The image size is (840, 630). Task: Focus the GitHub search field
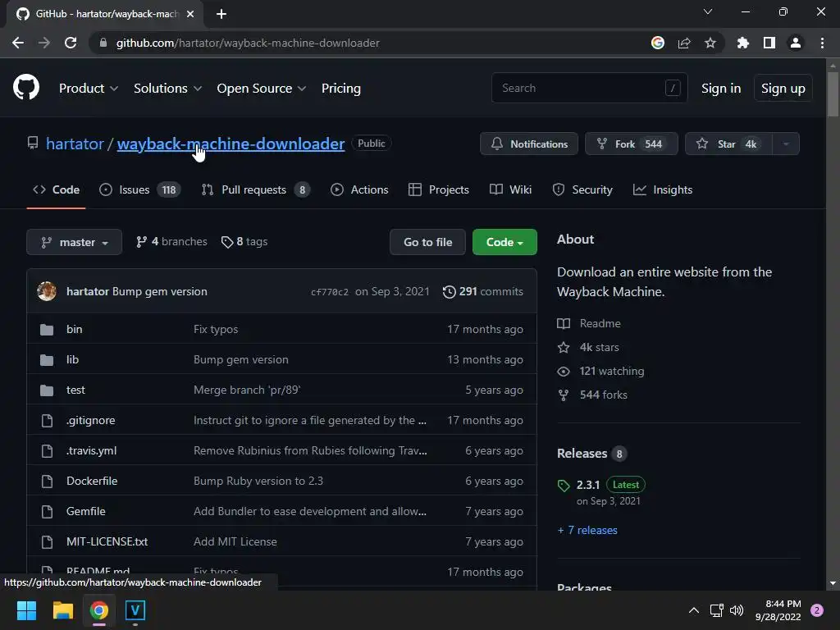coord(589,88)
